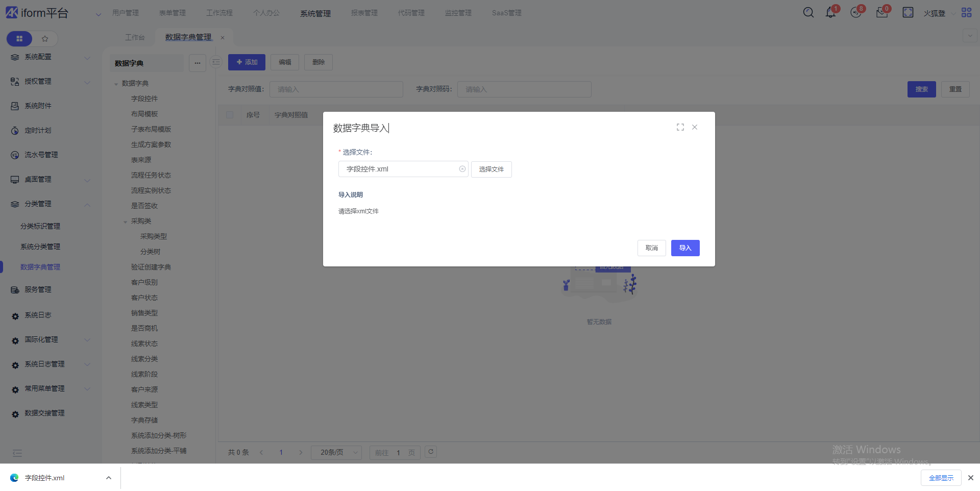The height and width of the screenshot is (491, 980).
Task: Collapse the sidebar with bottom-left toggle
Action: (17, 453)
